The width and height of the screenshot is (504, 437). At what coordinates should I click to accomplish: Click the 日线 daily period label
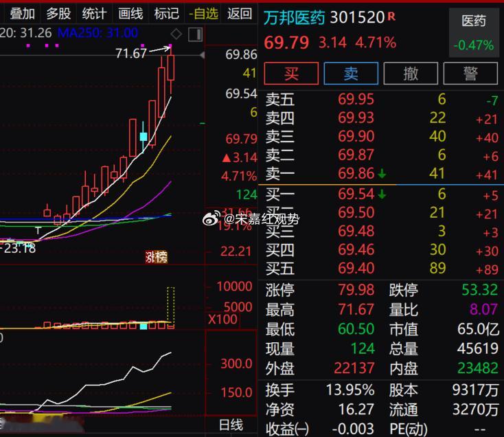[x=231, y=425]
